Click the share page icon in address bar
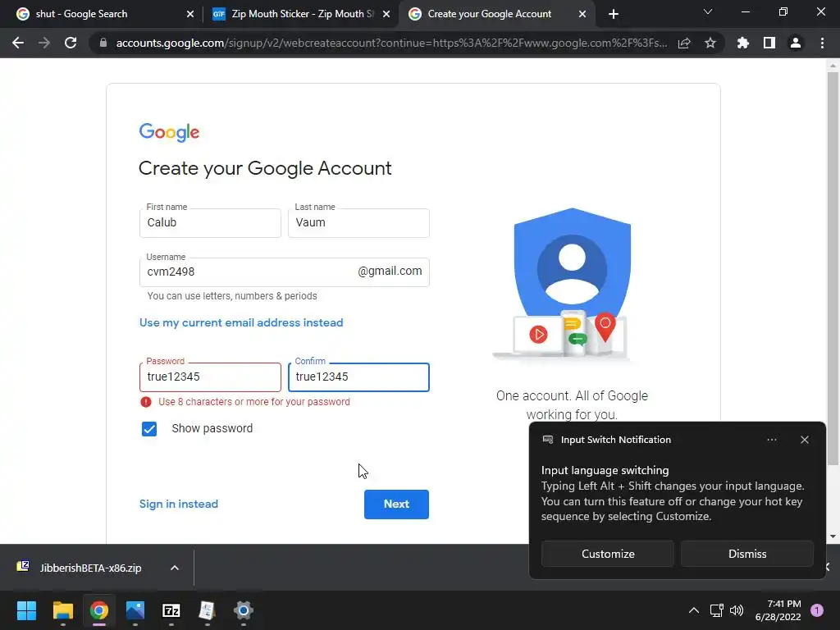The image size is (840, 630). pos(684,43)
